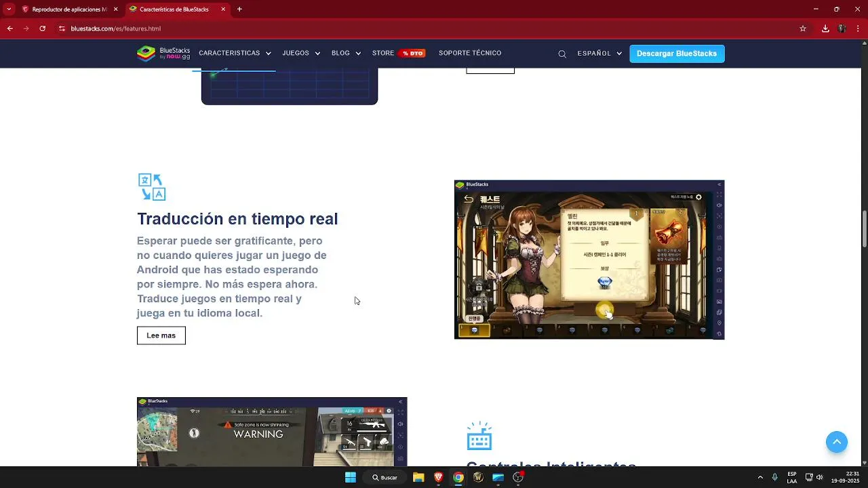This screenshot has width=868, height=488.
Task: Open World of Warcraft taskbar icon
Action: pos(478,477)
